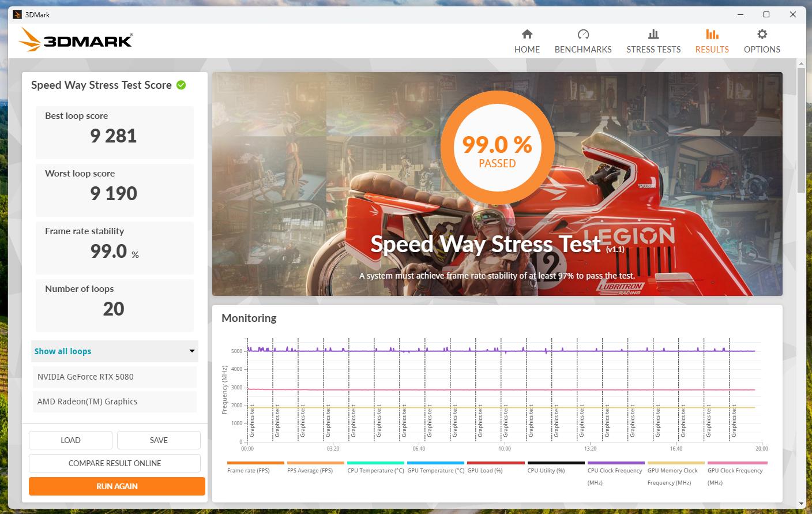Image resolution: width=812 pixels, height=514 pixels.
Task: Click the Best loop score value 9 281
Action: [x=114, y=136]
